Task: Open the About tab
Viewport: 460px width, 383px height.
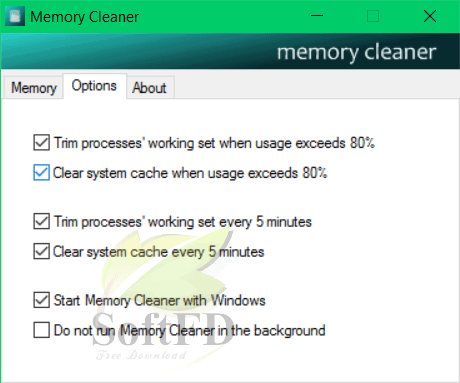Action: [149, 88]
